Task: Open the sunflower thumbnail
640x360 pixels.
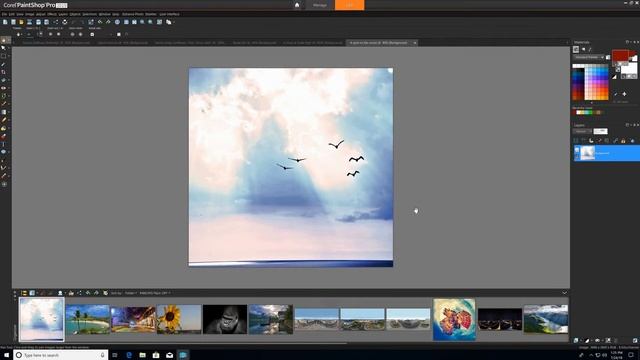Action: click(179, 319)
